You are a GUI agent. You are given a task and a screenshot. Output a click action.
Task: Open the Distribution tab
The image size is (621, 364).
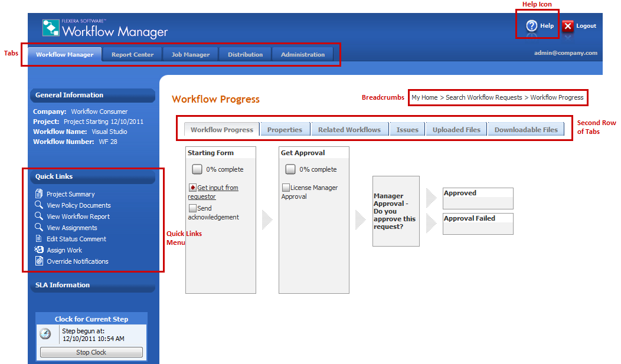point(245,54)
